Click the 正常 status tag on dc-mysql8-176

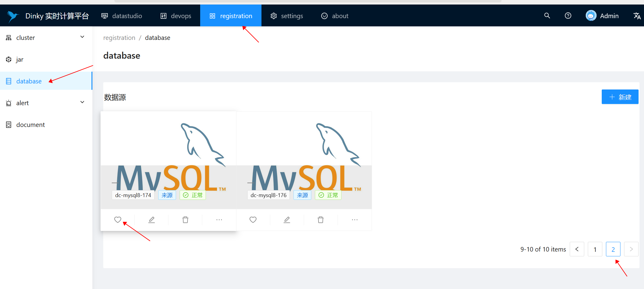point(328,195)
